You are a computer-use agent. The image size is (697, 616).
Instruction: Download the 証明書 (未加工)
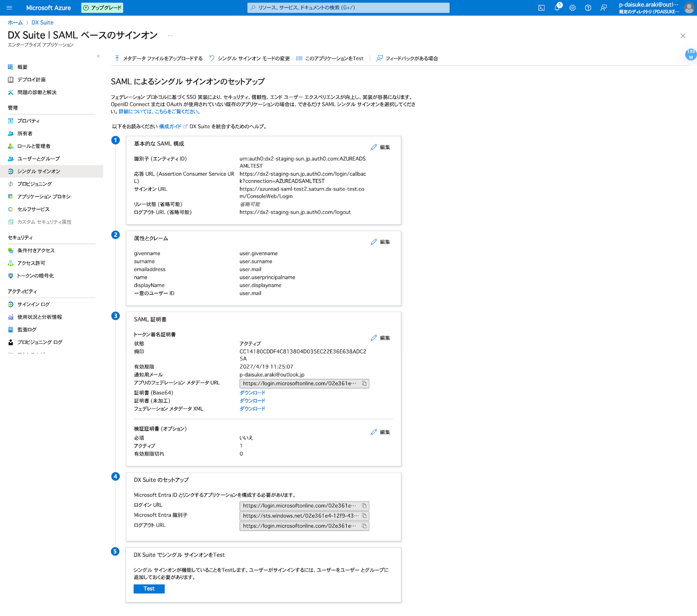point(252,401)
